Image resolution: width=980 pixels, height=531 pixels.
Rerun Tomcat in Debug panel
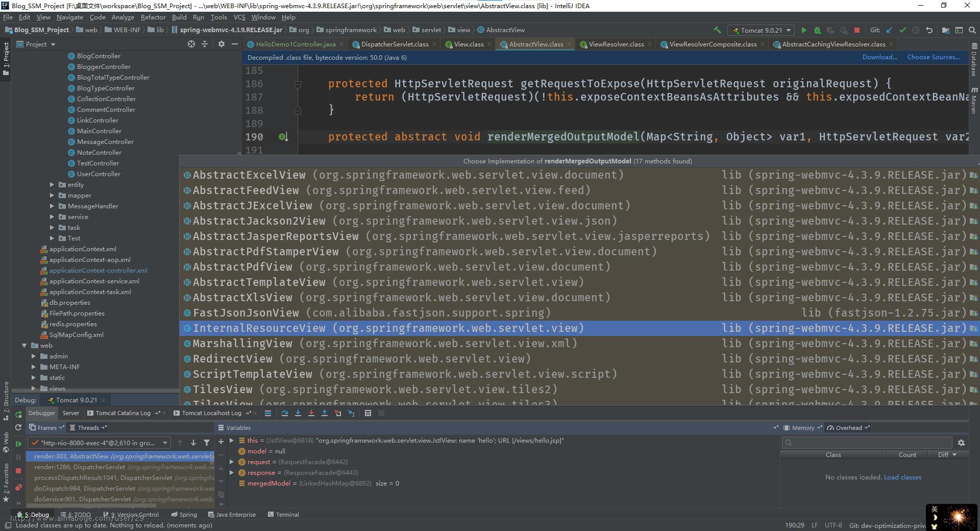[18, 414]
